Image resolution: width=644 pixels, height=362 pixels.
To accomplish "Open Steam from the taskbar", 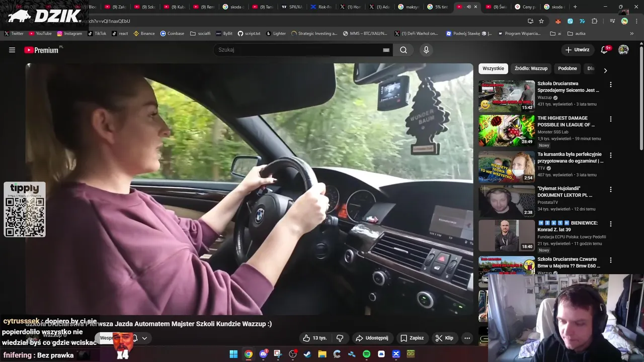I will 307,354.
